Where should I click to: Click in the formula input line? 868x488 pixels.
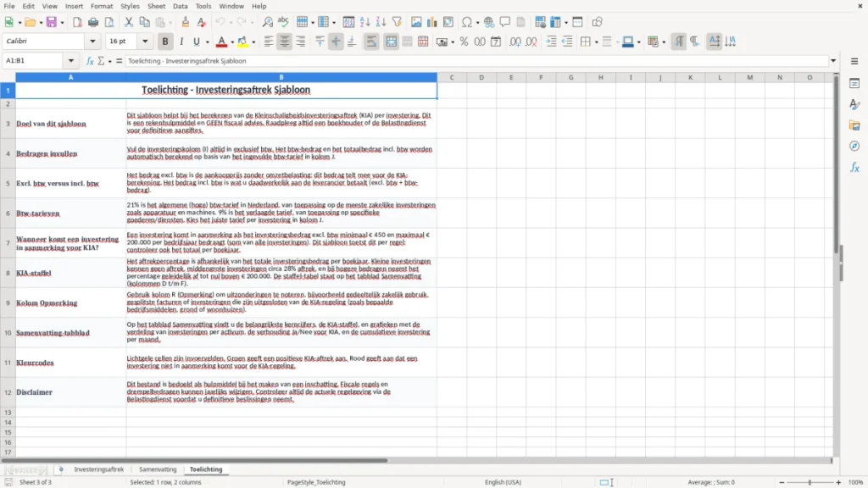coord(476,61)
